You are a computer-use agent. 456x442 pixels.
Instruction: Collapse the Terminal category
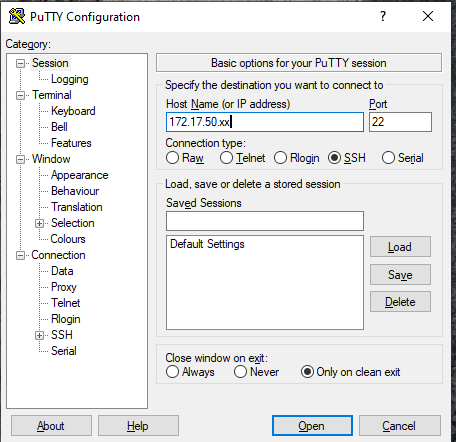[x=20, y=95]
